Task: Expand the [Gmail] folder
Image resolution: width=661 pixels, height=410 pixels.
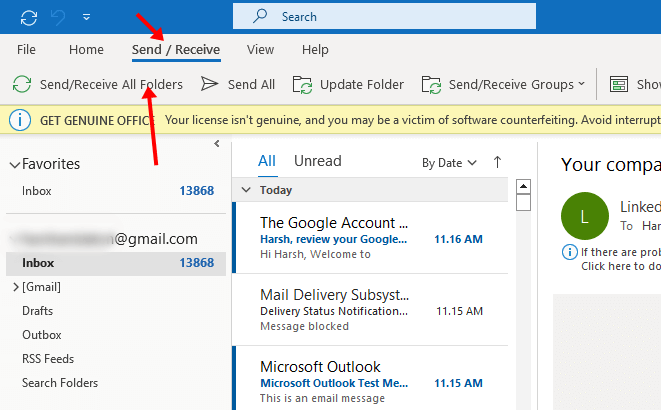Action: 14,287
